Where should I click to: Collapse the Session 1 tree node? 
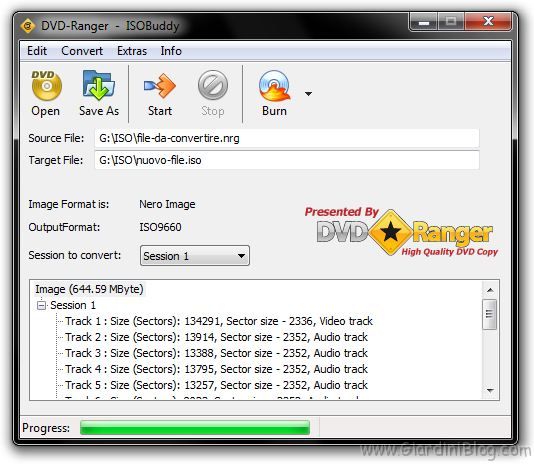(41, 305)
